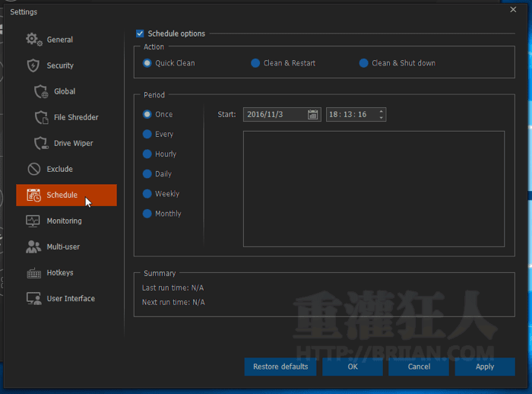This screenshot has height=394, width=532.
Task: Go to Security settings
Action: click(60, 65)
